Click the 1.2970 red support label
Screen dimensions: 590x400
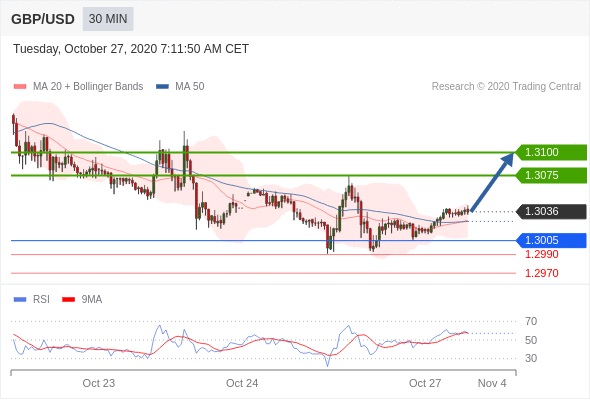pyautogui.click(x=541, y=273)
